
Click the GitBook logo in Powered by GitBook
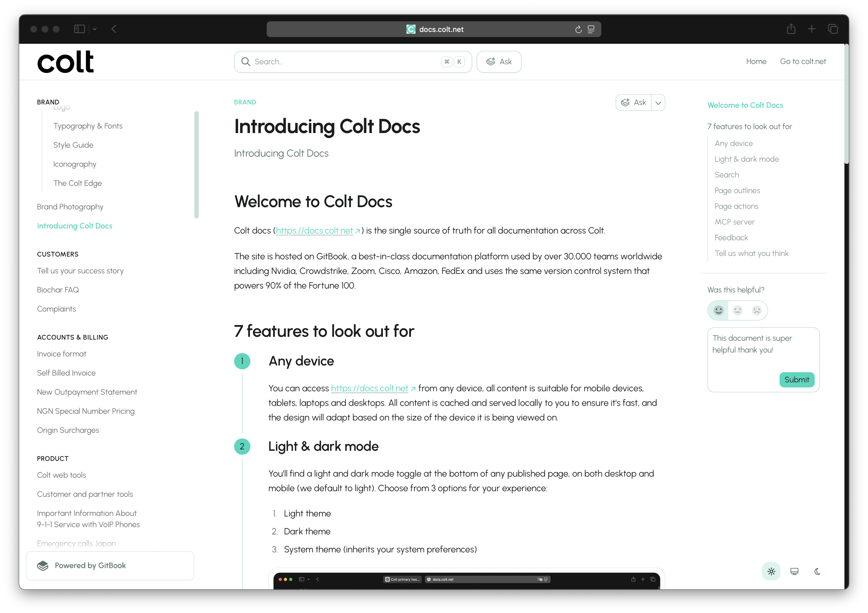click(43, 565)
